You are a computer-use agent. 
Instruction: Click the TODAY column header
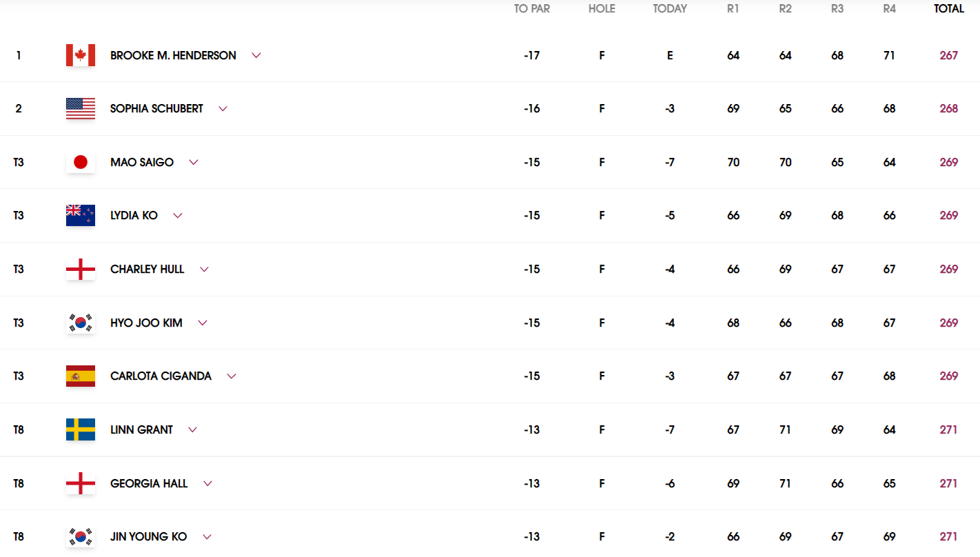point(670,9)
